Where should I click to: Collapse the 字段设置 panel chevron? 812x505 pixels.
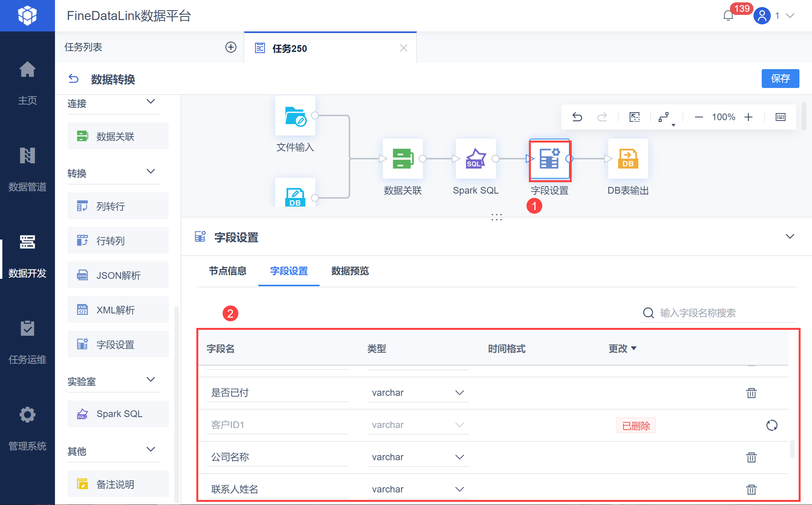pos(790,236)
